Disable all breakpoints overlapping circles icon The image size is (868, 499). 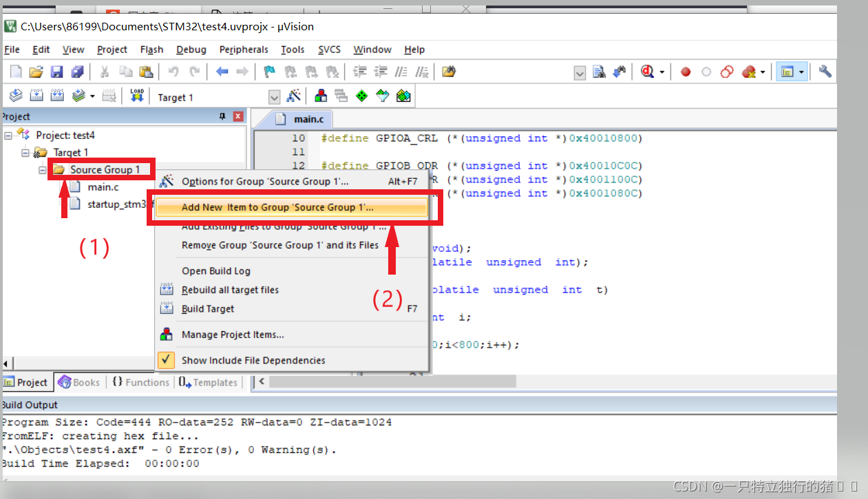pos(727,72)
